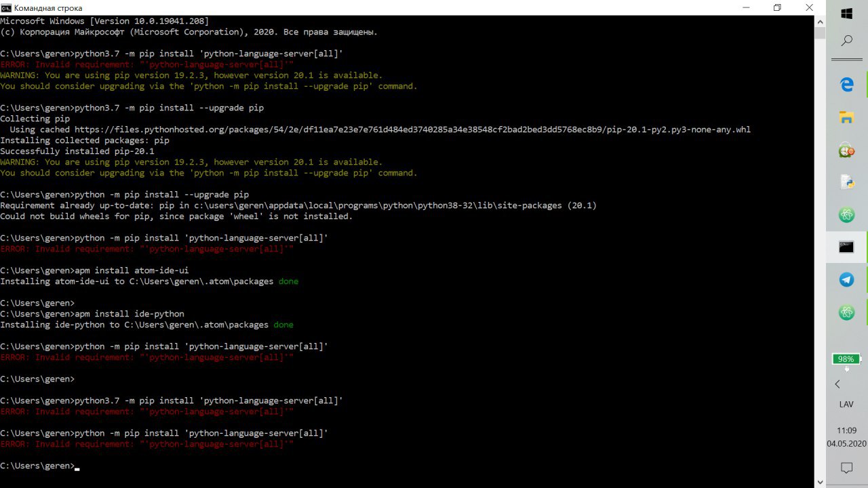Open the notification center icon
This screenshot has height=488, width=868.
click(x=846, y=468)
